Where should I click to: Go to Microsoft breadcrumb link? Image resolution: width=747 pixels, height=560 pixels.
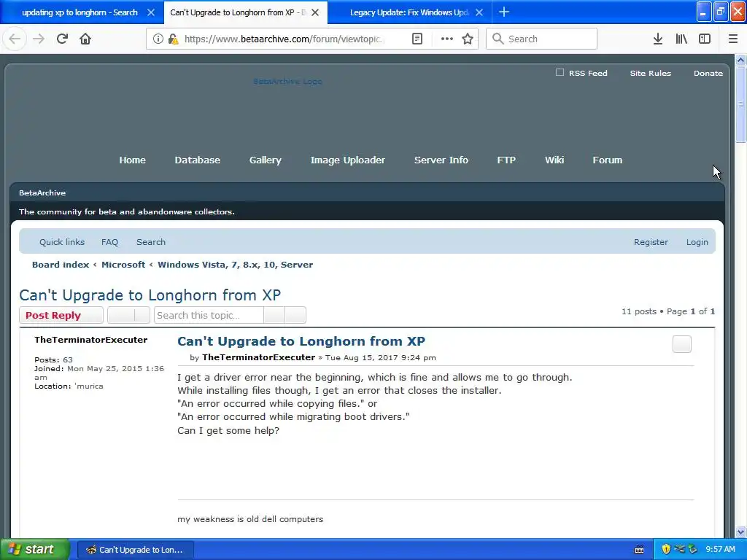tap(123, 264)
